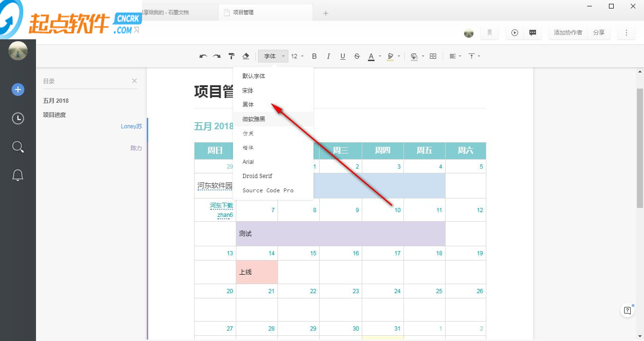Image resolution: width=644 pixels, height=341 pixels.
Task: Choose 仿宋 from the font menu
Action: tap(273, 134)
